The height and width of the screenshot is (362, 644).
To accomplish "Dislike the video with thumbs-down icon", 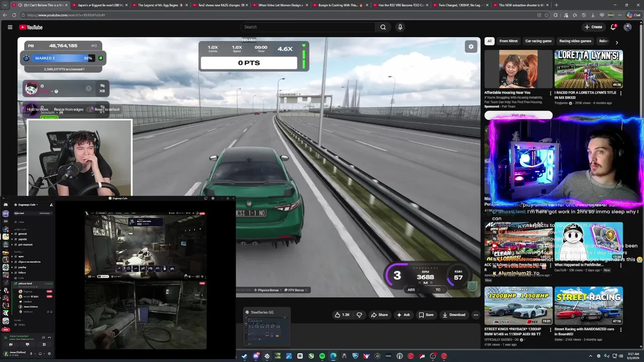I will (359, 315).
